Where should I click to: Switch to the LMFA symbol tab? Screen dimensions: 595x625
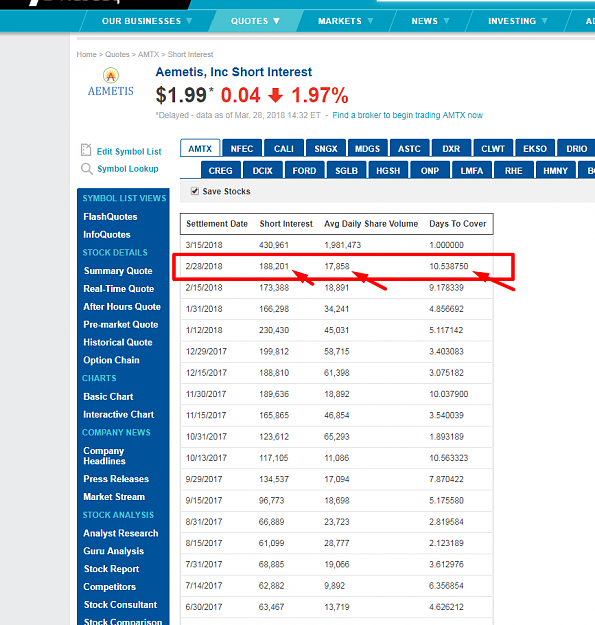472,171
